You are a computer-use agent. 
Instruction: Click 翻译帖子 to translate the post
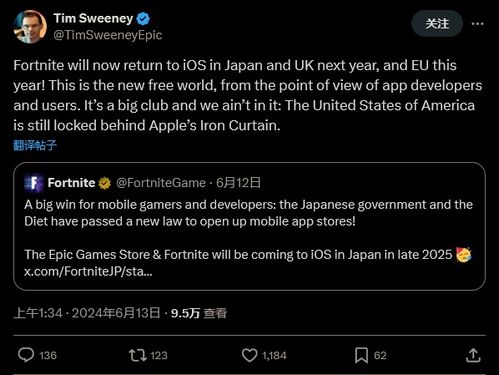point(35,145)
